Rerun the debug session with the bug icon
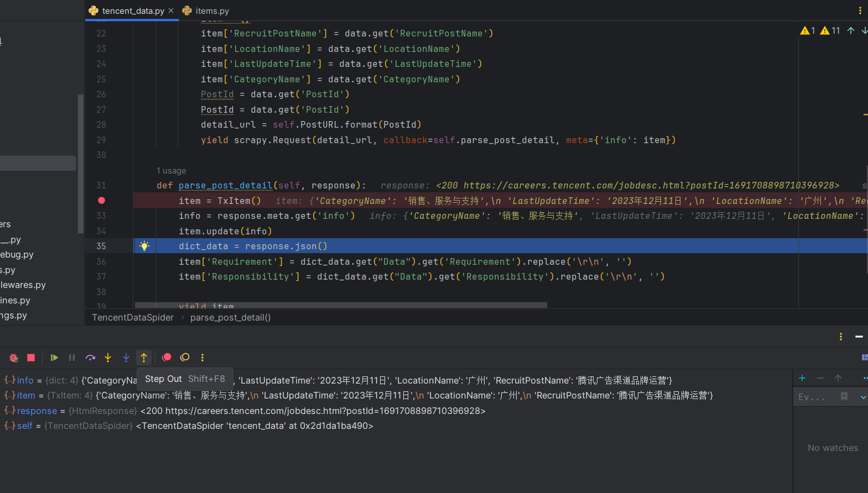This screenshot has height=493, width=868. click(14, 358)
